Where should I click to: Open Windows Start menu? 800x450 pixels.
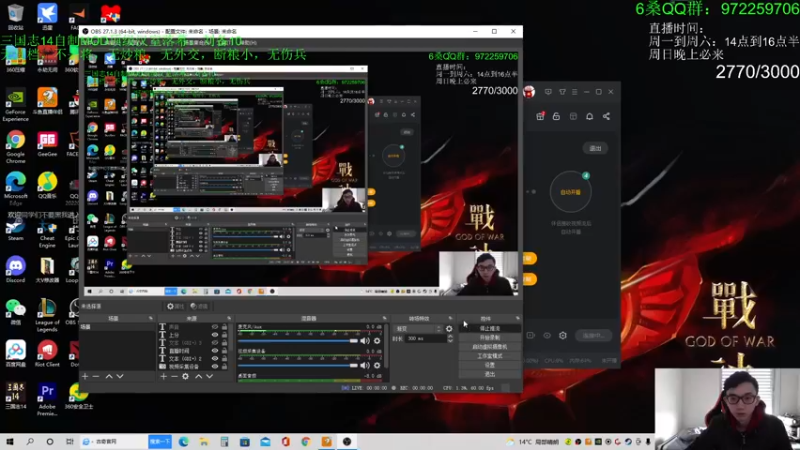click(10, 442)
